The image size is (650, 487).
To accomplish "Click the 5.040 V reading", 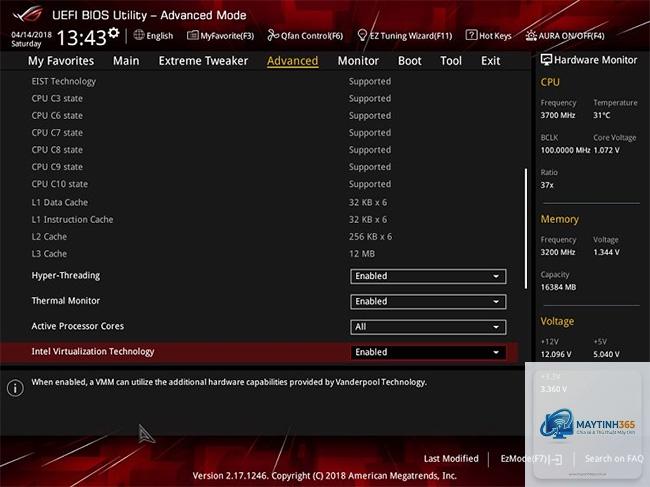I will point(606,354).
